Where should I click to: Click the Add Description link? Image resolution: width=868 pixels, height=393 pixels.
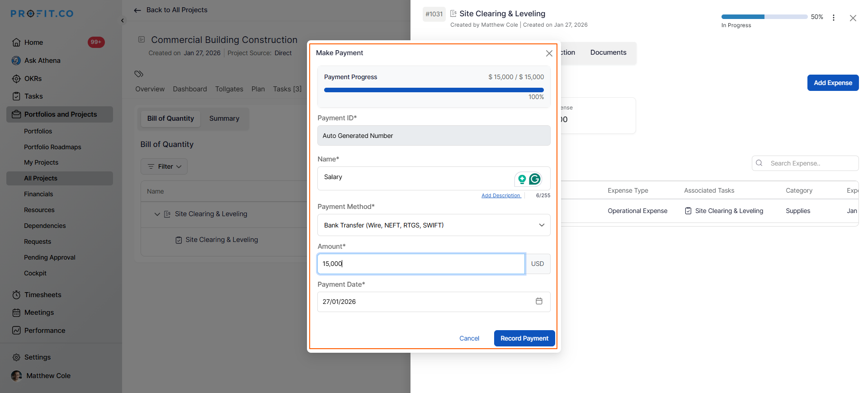[500, 195]
